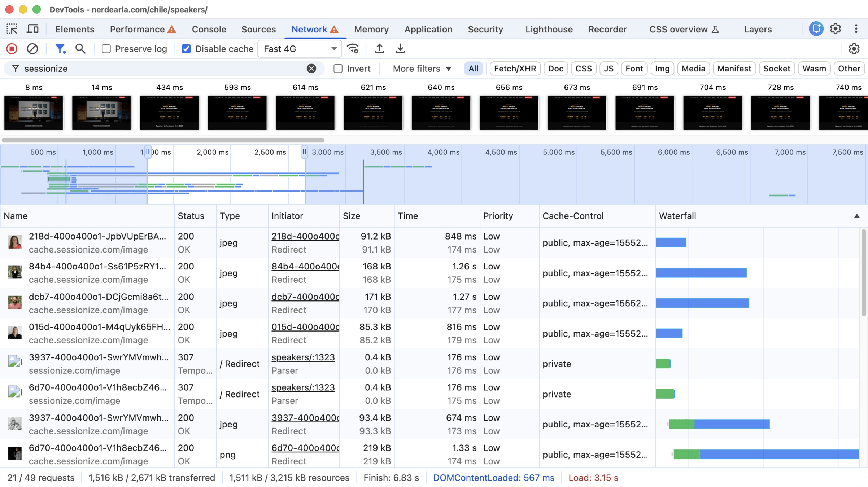Click Import HAR file upload icon
This screenshot has width=868, height=487.
pos(379,49)
